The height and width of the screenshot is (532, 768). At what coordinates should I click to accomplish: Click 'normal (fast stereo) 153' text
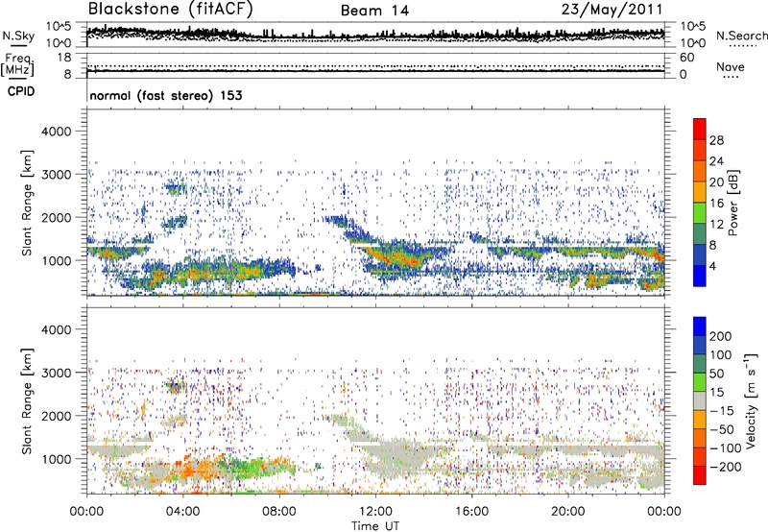pyautogui.click(x=166, y=95)
